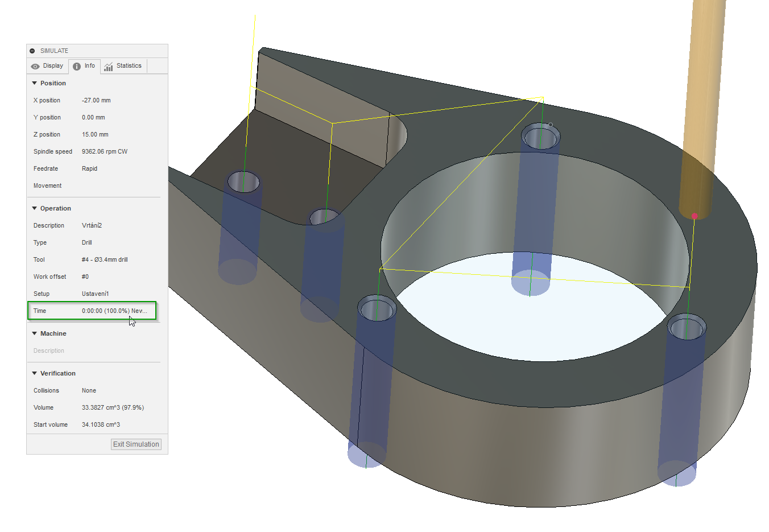Click the Start volume value 34.1038 cm^3

click(101, 424)
